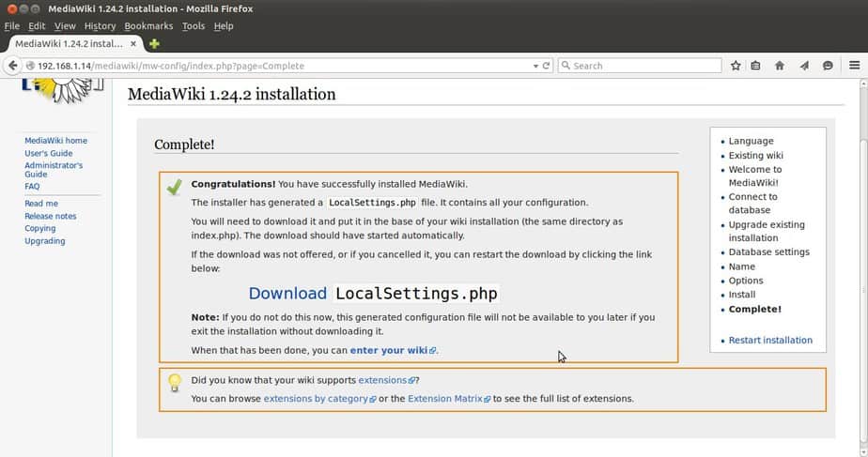Click the Complete! section heading
Image resolution: width=868 pixels, height=457 pixels.
pos(184,145)
